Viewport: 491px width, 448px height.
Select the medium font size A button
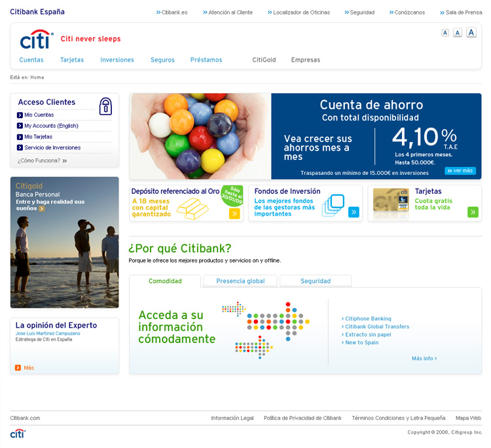click(x=458, y=33)
